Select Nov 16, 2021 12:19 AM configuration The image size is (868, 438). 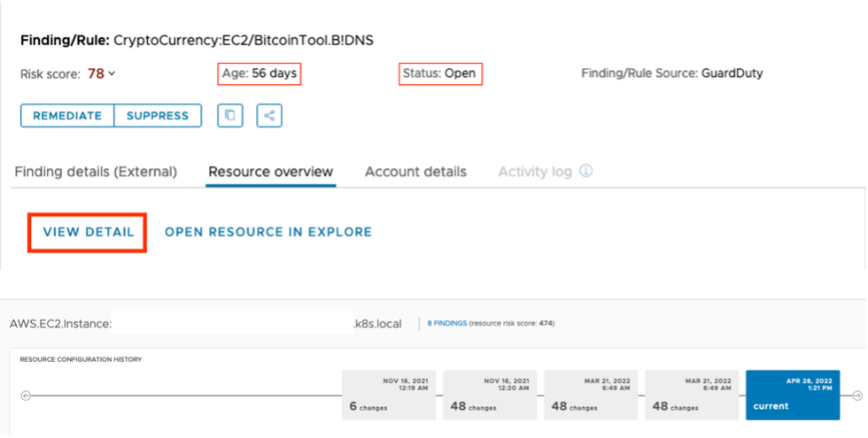pos(389,395)
